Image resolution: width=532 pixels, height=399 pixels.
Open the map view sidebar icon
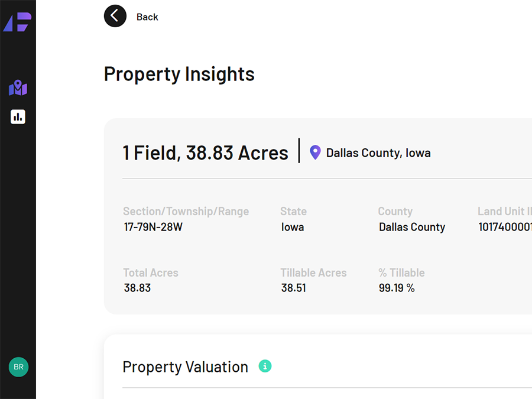pyautogui.click(x=18, y=87)
